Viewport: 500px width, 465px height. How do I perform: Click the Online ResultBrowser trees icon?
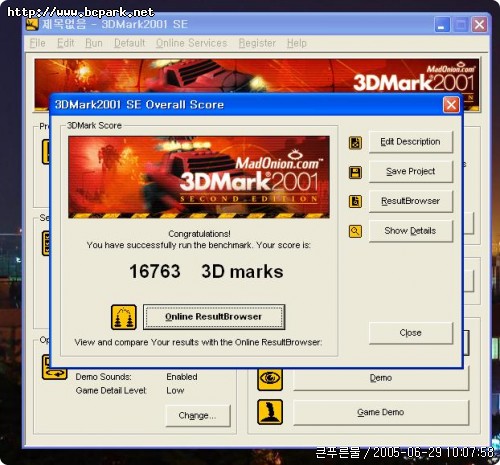(124, 317)
